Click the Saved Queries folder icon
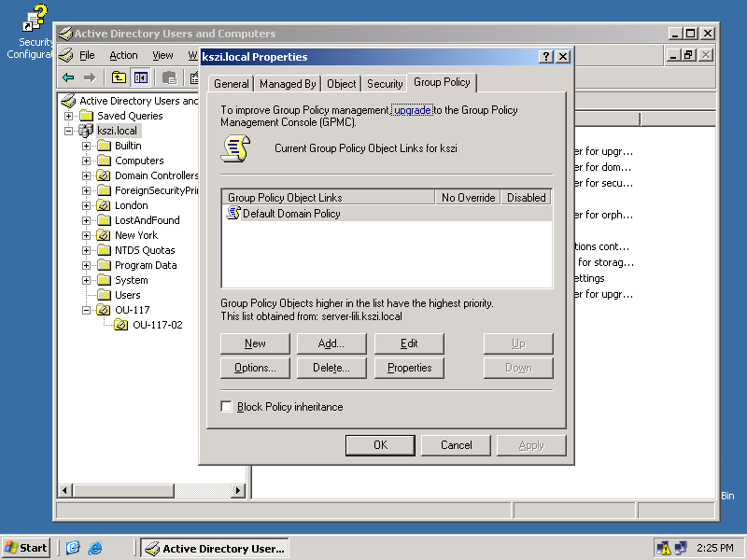The width and height of the screenshot is (747, 560). pos(86,116)
